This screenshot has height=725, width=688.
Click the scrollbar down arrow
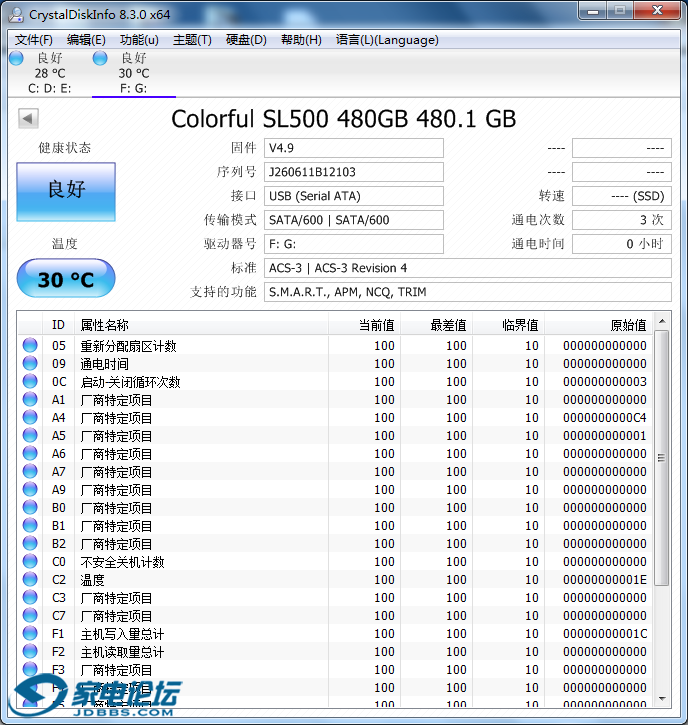[662, 698]
